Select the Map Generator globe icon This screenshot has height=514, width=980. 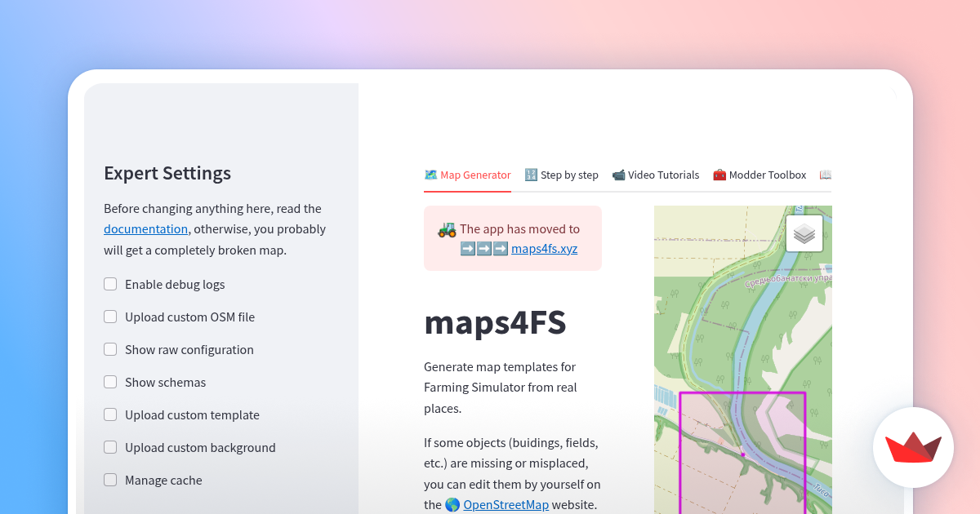430,175
